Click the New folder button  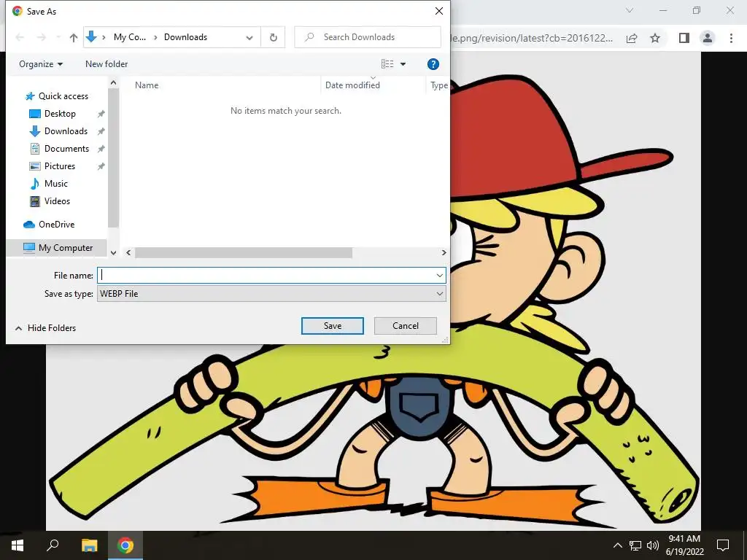click(x=107, y=64)
